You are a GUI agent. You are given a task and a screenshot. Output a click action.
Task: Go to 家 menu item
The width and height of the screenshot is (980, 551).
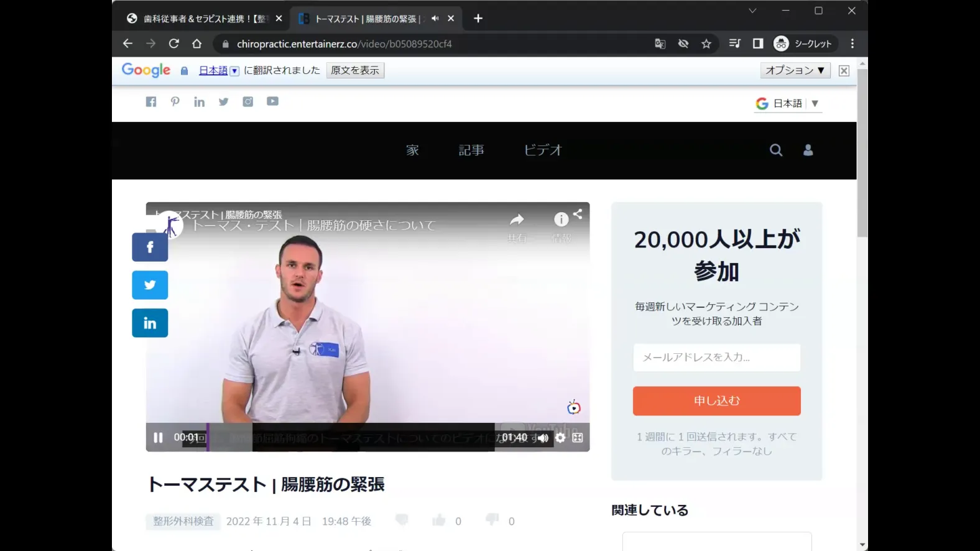pyautogui.click(x=412, y=150)
